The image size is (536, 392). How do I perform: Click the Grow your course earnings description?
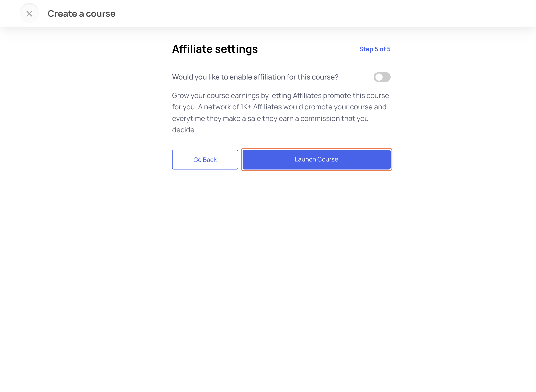280,113
